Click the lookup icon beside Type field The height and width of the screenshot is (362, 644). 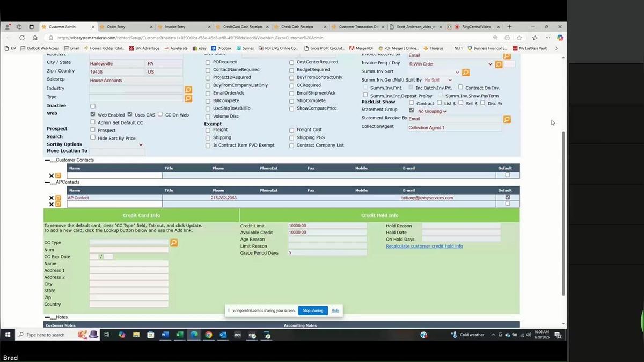(188, 98)
